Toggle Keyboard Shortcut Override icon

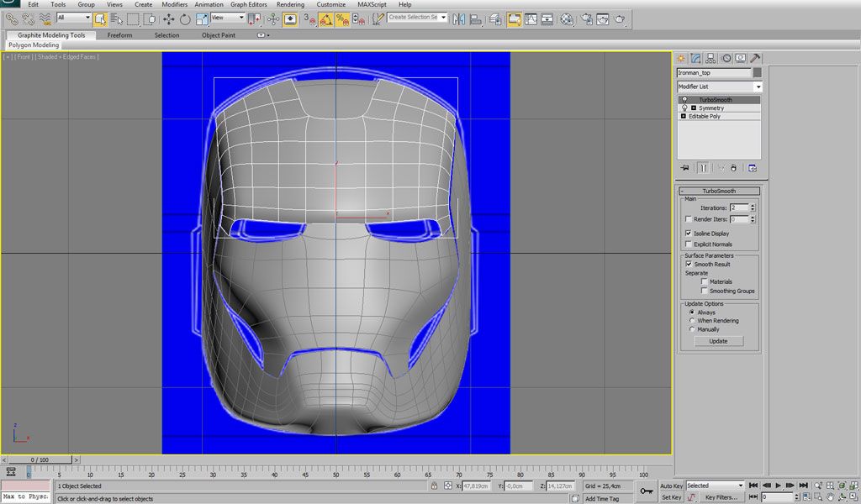pos(290,19)
